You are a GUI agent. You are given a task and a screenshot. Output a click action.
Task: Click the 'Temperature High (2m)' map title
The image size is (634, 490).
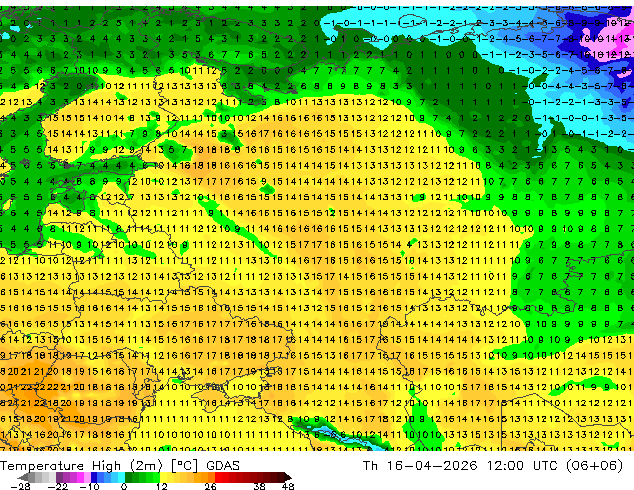click(x=81, y=466)
